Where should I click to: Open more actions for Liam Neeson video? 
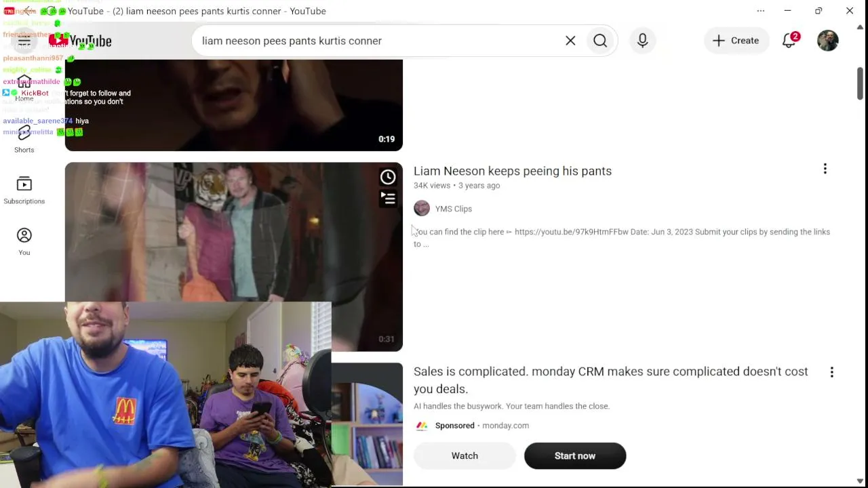coord(825,169)
